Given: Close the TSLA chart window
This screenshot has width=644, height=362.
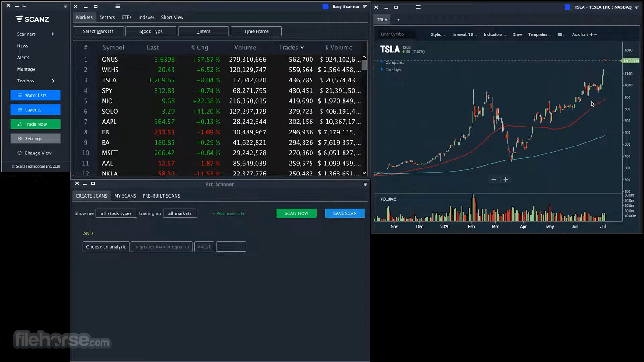Looking at the screenshot, I should pyautogui.click(x=376, y=7).
